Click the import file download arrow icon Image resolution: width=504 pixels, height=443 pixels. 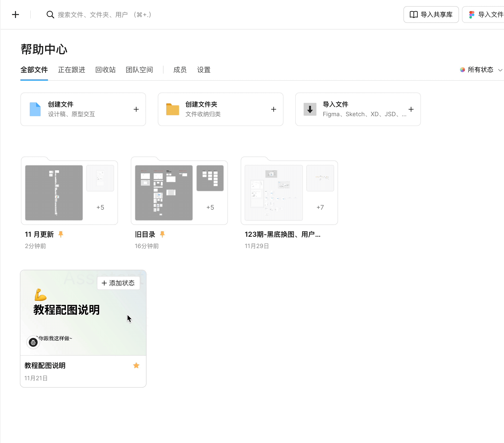[x=310, y=109]
